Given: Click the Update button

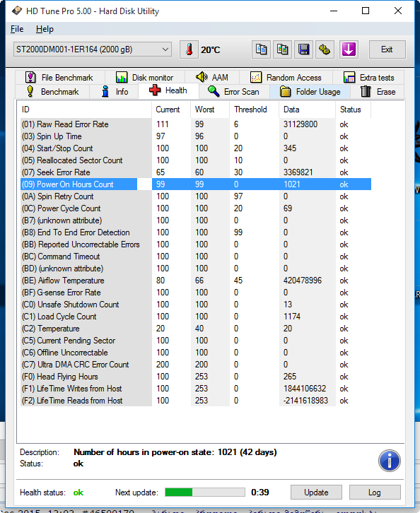Looking at the screenshot, I should 316,493.
